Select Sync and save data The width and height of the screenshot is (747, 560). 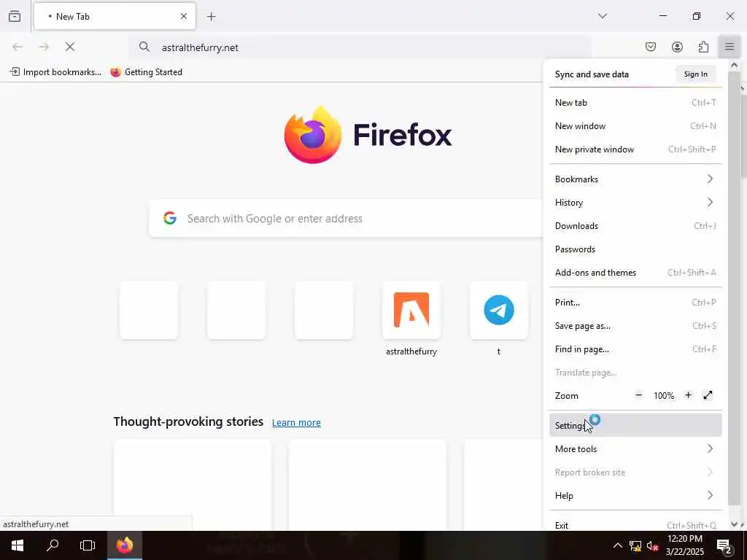tap(592, 74)
